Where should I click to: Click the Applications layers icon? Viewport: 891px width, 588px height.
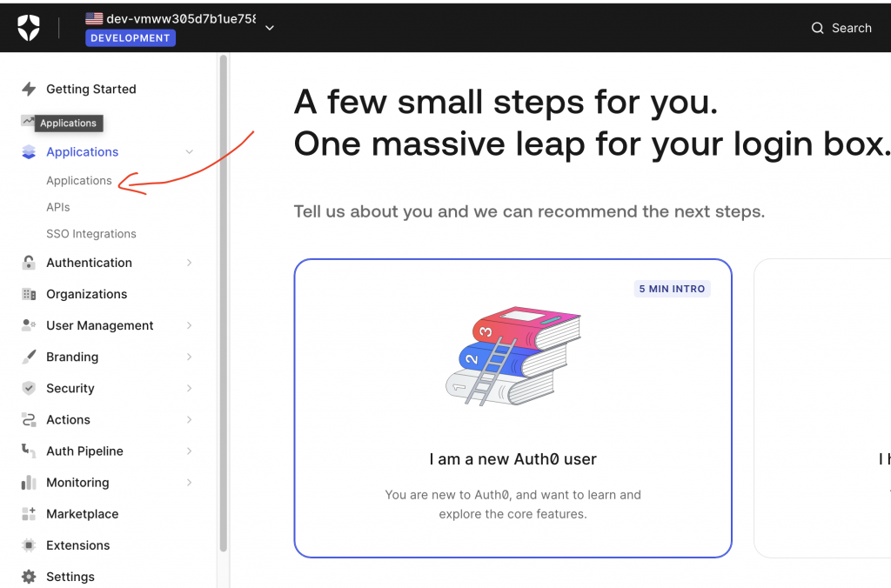29,151
